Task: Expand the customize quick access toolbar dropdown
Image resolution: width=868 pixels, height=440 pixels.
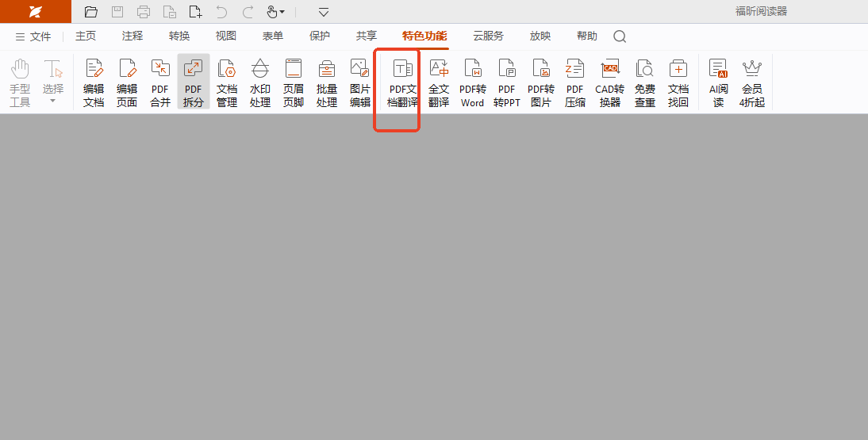Action: click(324, 12)
